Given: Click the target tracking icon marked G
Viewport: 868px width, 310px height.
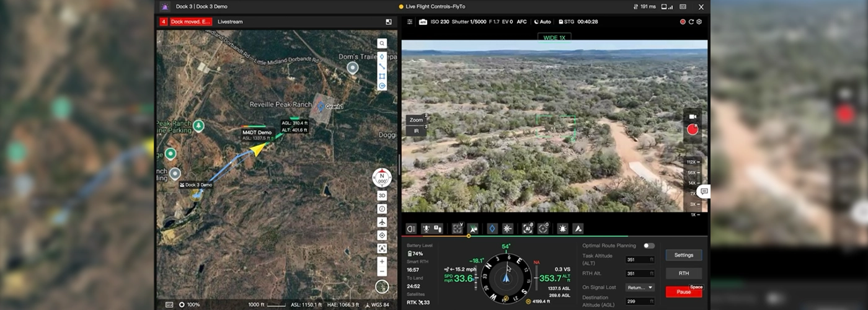Looking at the screenshot, I should (x=543, y=229).
